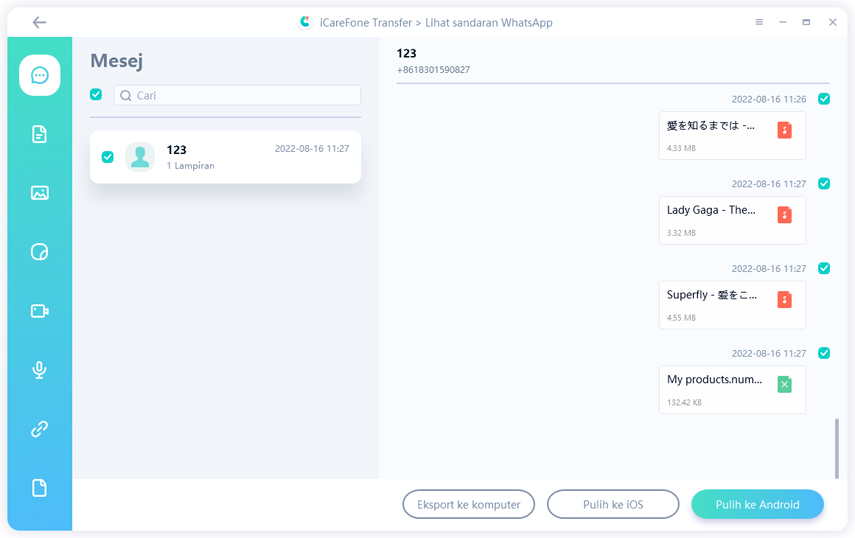
Task: Uncheck the Lady Gaga attachment checkbox
Action: [x=824, y=184]
